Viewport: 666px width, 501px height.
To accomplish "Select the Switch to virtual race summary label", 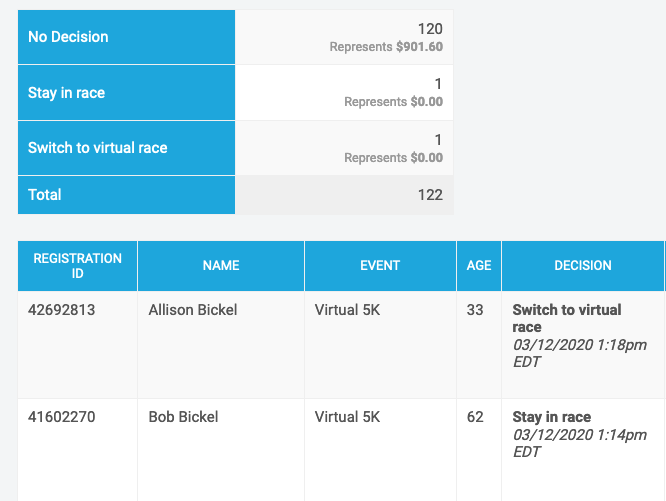I will click(97, 148).
